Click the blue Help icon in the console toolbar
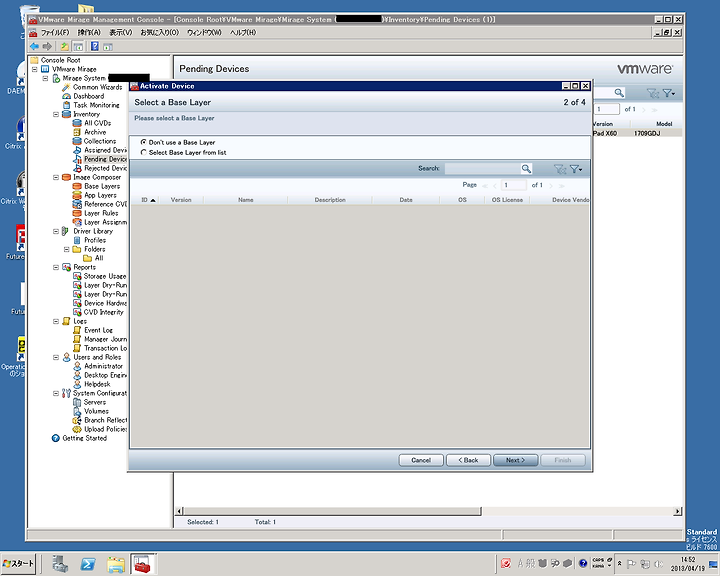 point(95,46)
